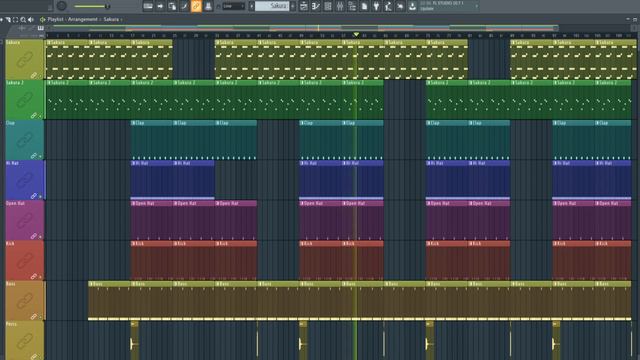640x360 pixels.
Task: Select the Clap track header
Action: pos(24,140)
